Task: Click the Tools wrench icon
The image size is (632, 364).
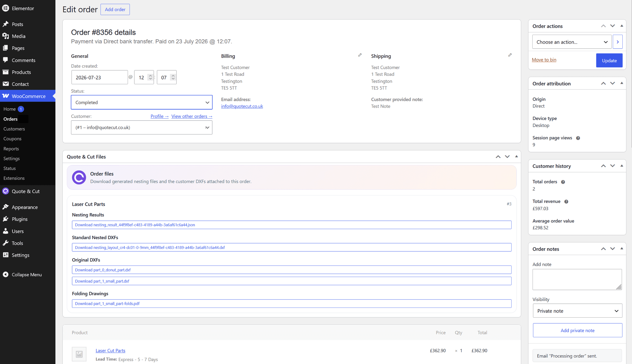Action: pos(5,243)
